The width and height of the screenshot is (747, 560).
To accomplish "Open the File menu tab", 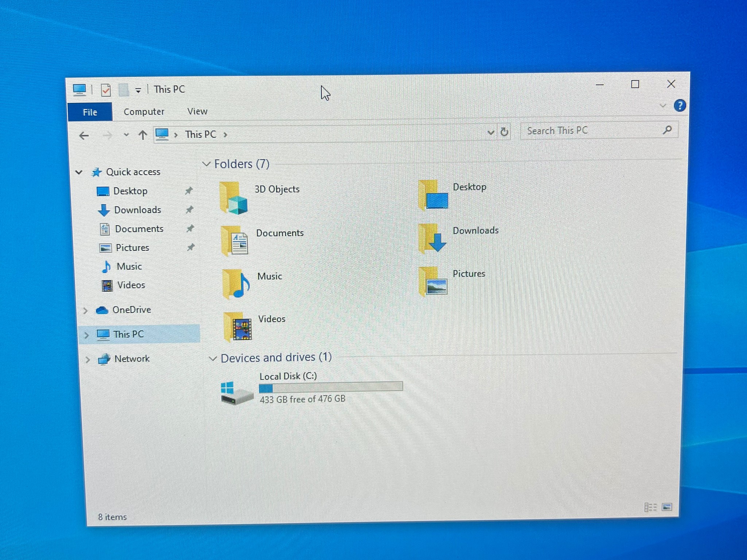I will (x=90, y=112).
